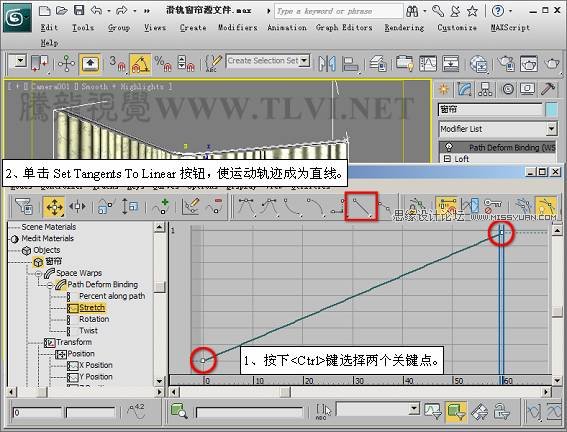Switch to the Hierarchy panel tab

coord(485,89)
